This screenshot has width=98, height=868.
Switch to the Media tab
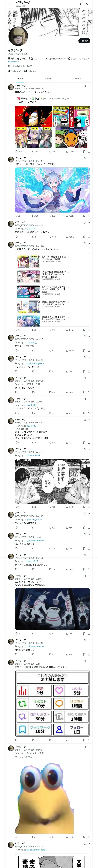78,79
